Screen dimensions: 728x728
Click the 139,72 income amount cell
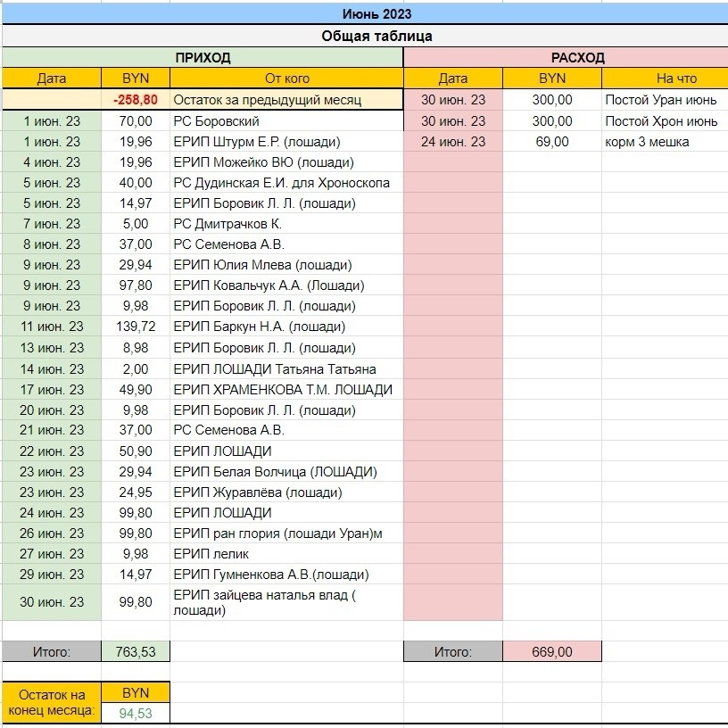[x=136, y=327]
